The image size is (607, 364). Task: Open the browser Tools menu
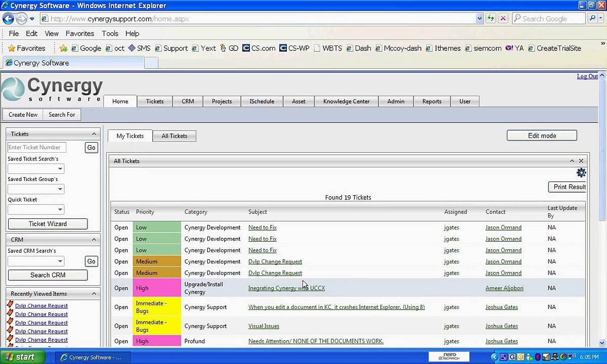110,33
